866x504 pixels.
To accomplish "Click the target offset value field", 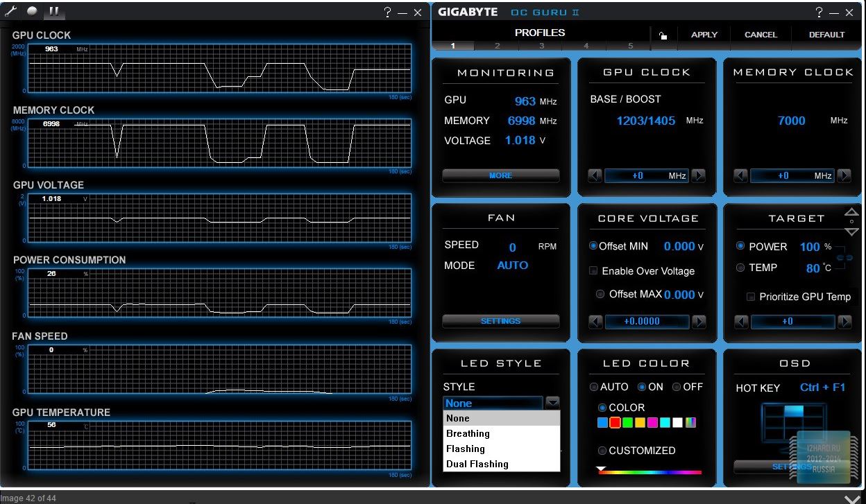I will pos(792,322).
